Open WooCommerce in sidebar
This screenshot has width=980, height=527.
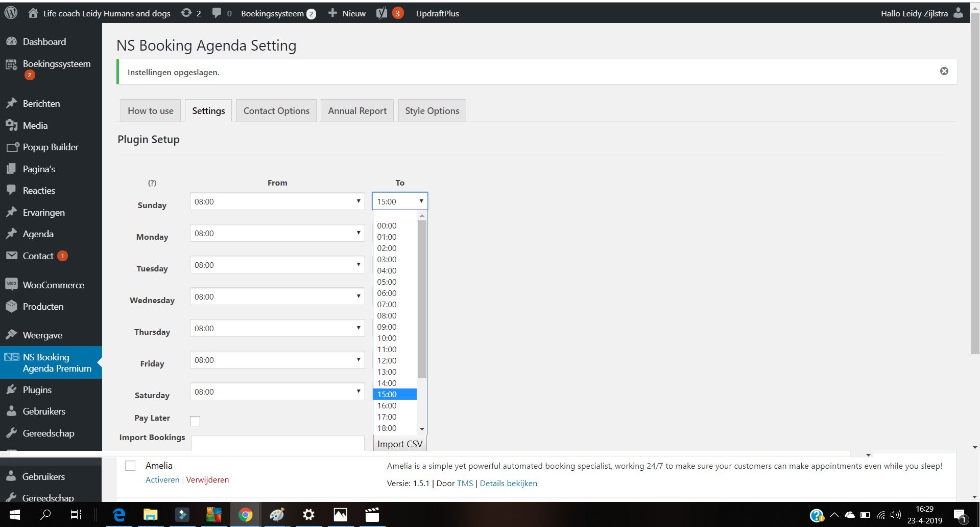coord(54,285)
